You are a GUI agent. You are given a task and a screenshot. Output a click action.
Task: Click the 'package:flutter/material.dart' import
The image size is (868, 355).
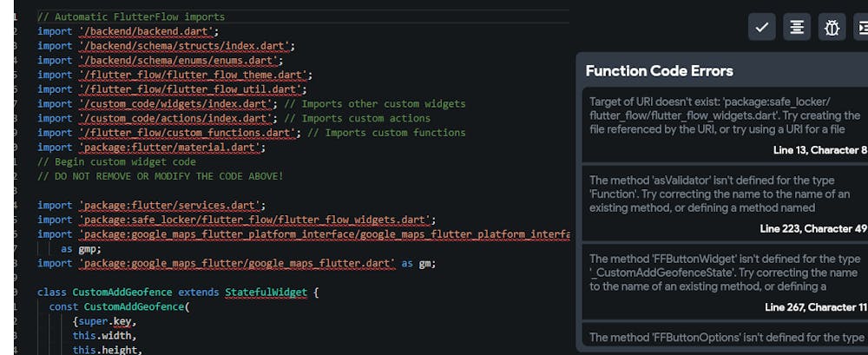pos(170,147)
